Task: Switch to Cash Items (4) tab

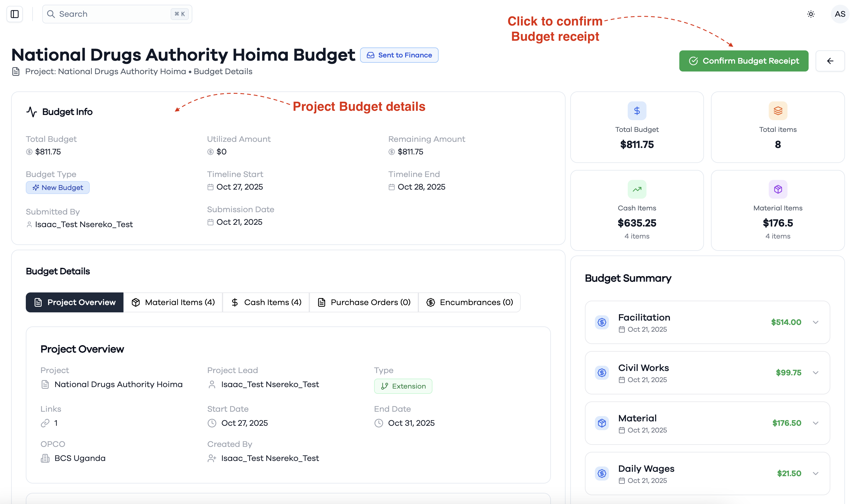Action: [x=266, y=302]
